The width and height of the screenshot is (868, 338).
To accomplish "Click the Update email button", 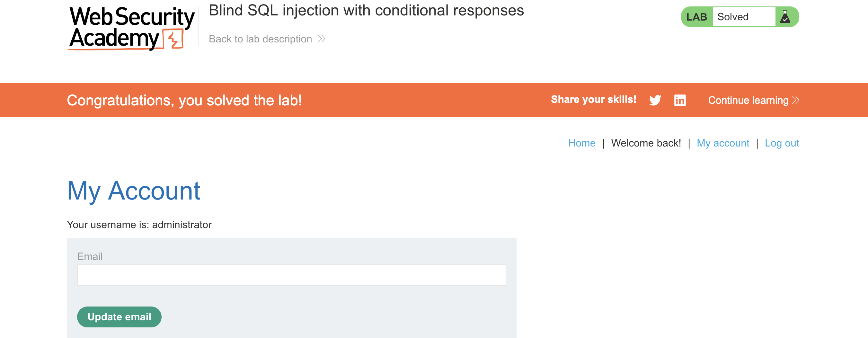I will (x=119, y=317).
